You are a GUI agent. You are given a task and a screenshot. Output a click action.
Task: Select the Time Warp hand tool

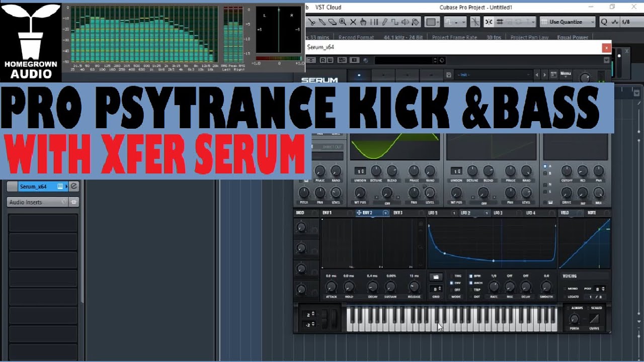pos(363,22)
